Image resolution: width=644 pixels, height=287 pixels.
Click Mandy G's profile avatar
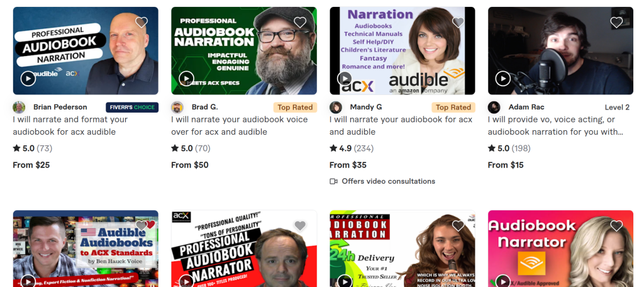coord(336,108)
